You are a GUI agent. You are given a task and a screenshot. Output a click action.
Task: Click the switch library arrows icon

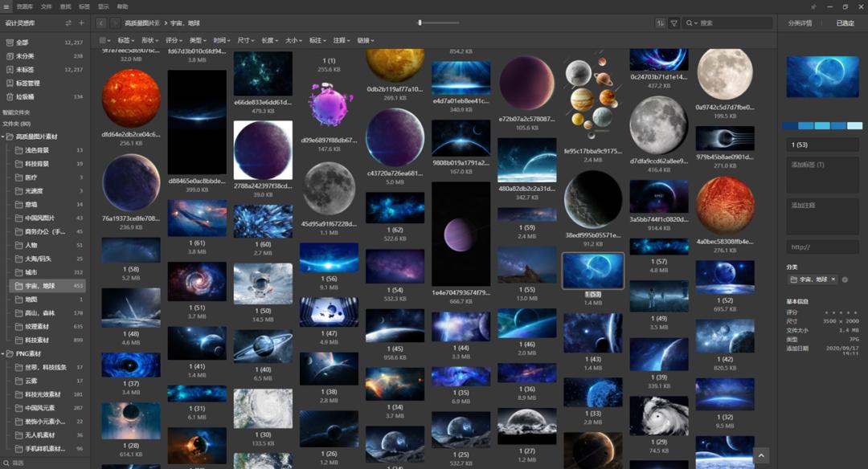[x=68, y=23]
